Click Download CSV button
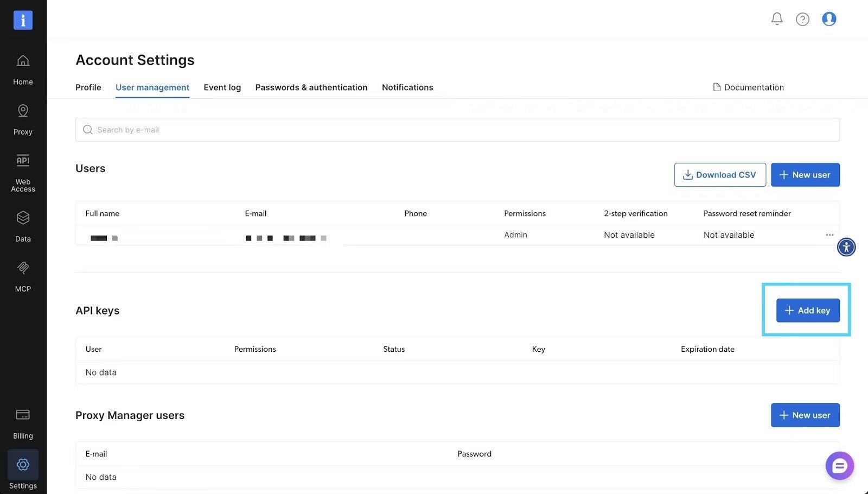This screenshot has width=868, height=494. (x=720, y=175)
